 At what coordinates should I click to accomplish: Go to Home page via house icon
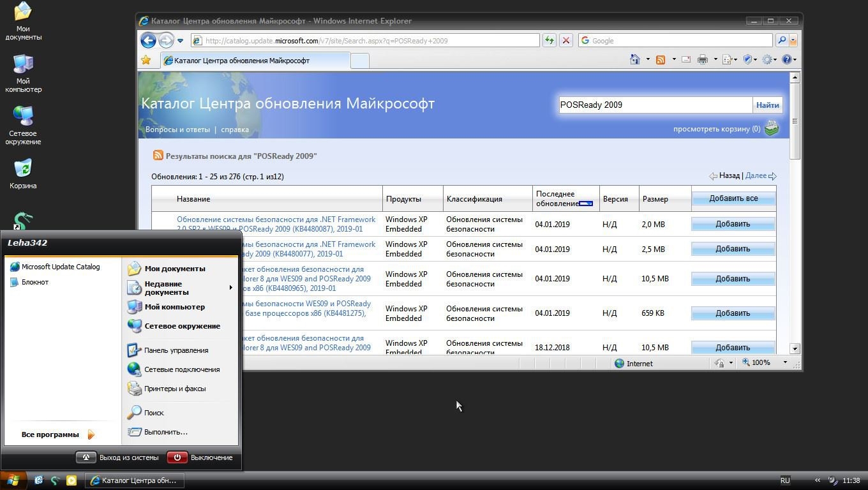point(634,59)
